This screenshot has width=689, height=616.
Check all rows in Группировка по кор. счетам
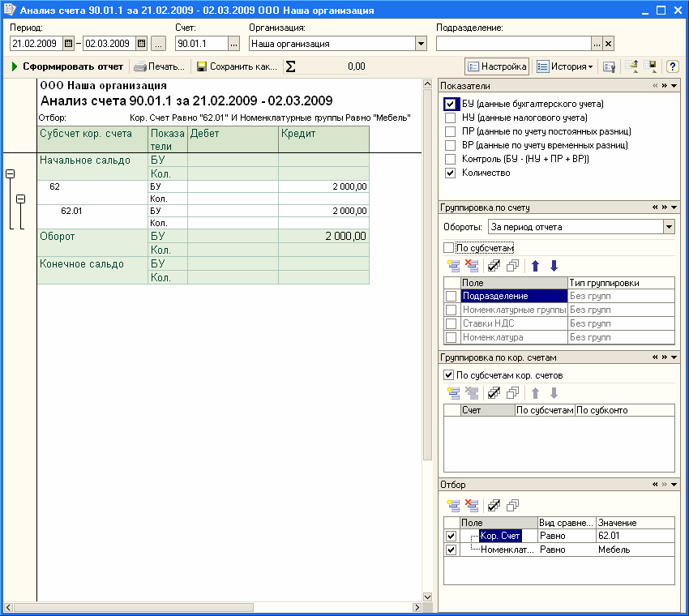(x=494, y=393)
